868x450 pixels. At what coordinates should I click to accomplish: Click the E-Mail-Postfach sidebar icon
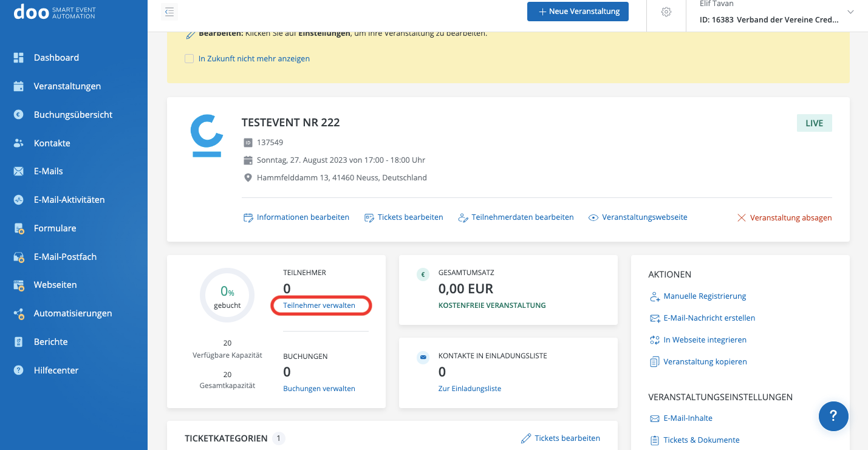tap(19, 257)
